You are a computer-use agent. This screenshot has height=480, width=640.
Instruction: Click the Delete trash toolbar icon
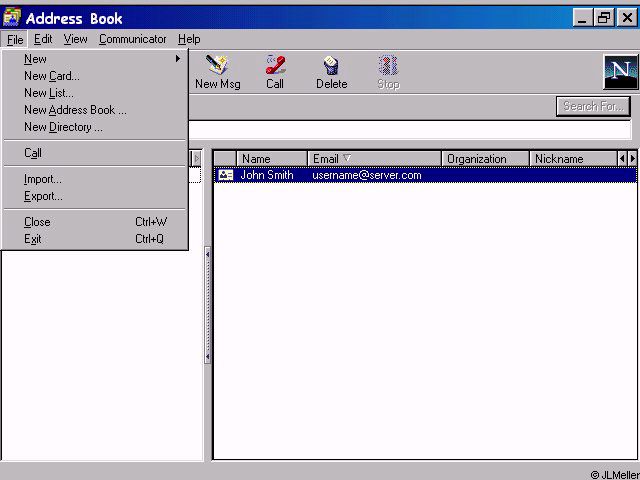[331, 72]
